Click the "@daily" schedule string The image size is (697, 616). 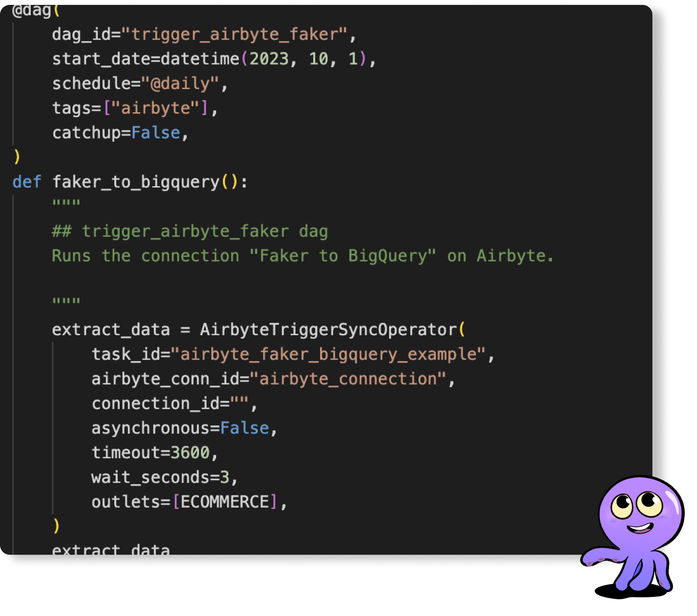(180, 83)
